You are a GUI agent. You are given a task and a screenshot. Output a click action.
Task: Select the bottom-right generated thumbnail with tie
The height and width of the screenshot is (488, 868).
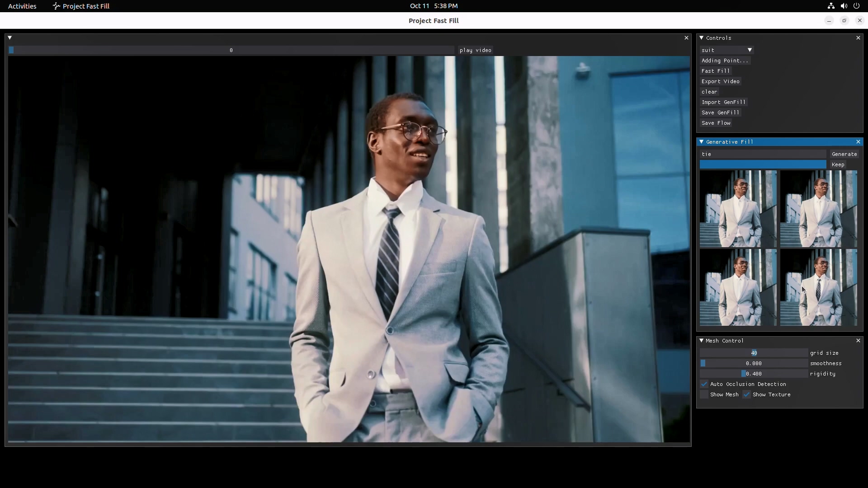tap(818, 287)
